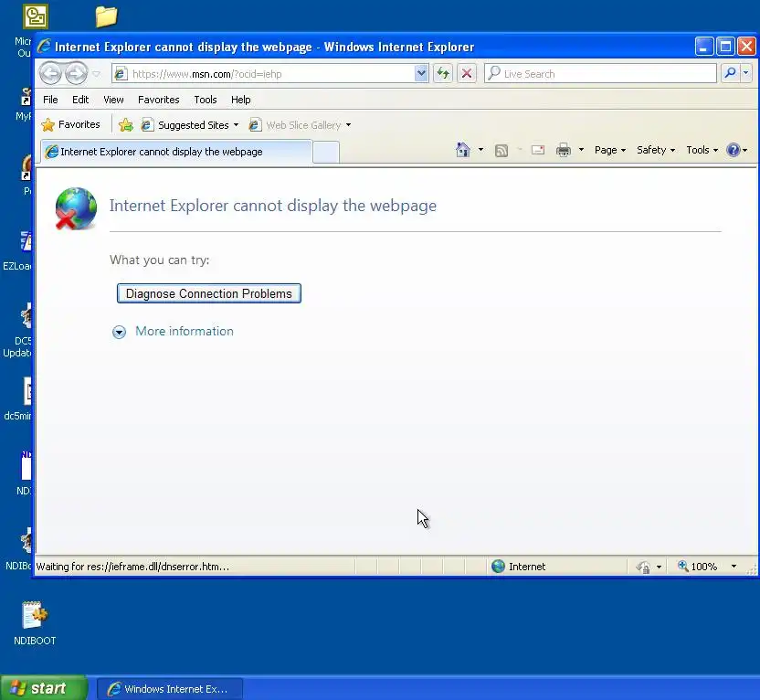
Task: Click the NDIBOOT desktop icon
Action: tap(35, 623)
